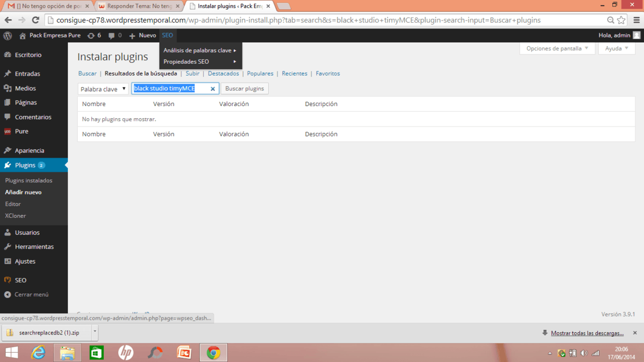Screen dimensions: 644x362
Task: Open Usuarios in sidebar
Action: pos(27,233)
